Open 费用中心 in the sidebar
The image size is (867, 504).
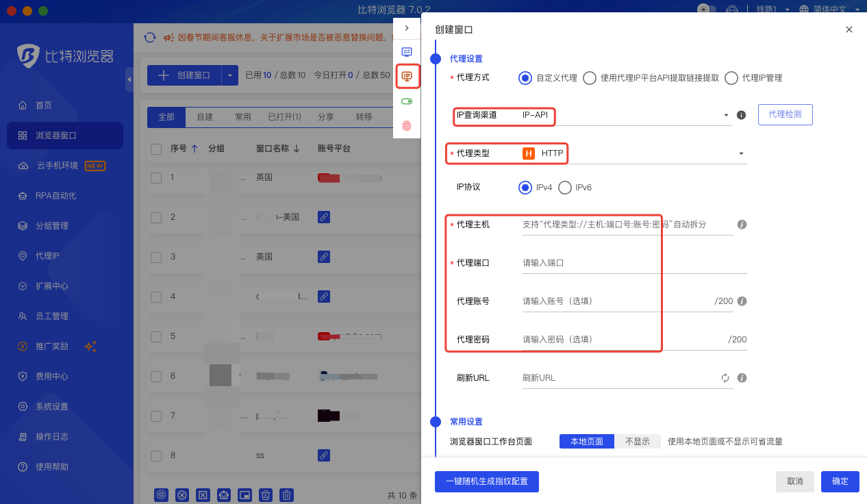coord(52,377)
